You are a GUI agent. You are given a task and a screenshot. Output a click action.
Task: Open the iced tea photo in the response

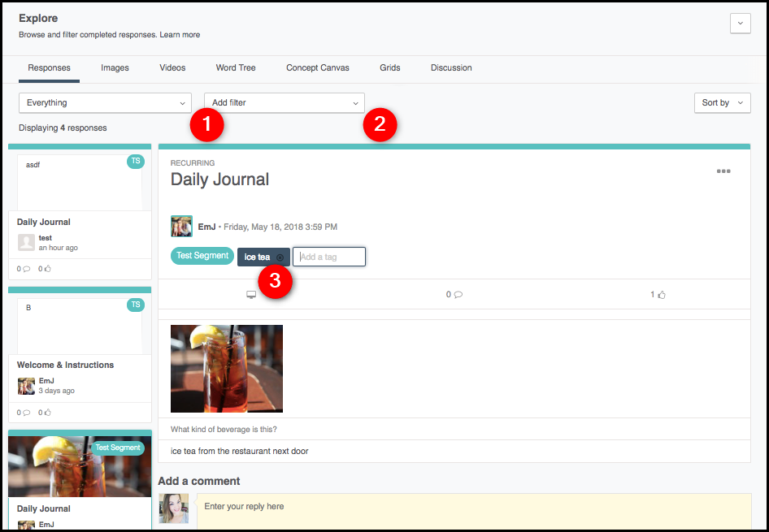pyautogui.click(x=227, y=369)
